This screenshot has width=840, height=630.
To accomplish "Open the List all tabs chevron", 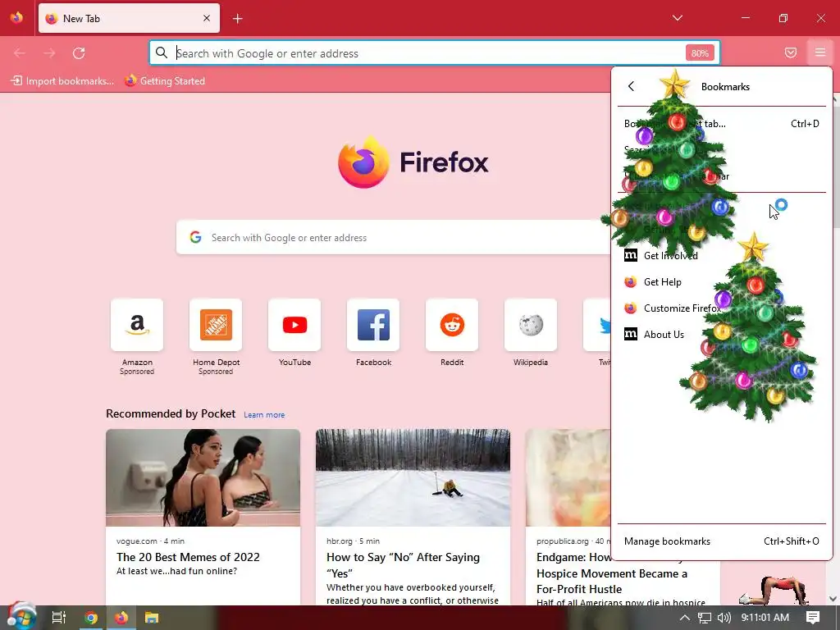I will coord(678,18).
